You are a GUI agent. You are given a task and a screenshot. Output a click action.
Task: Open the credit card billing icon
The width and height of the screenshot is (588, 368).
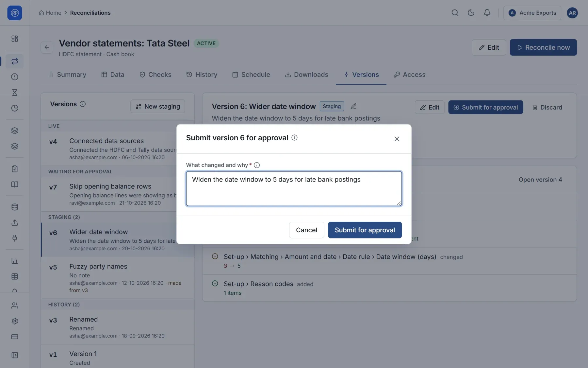[x=14, y=337]
